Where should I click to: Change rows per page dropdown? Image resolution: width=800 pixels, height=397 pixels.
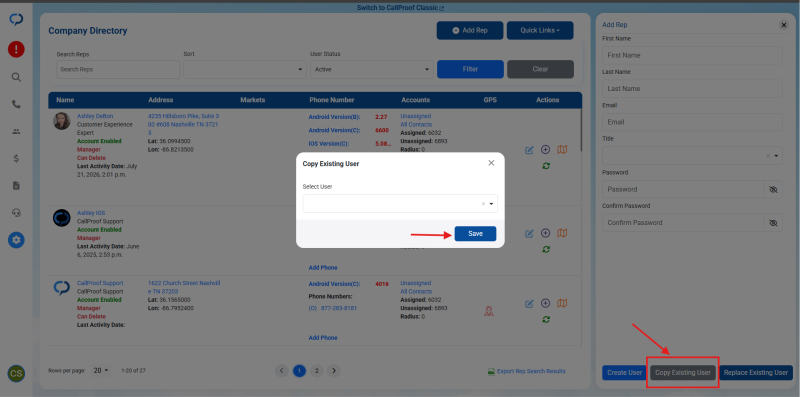pyautogui.click(x=101, y=371)
